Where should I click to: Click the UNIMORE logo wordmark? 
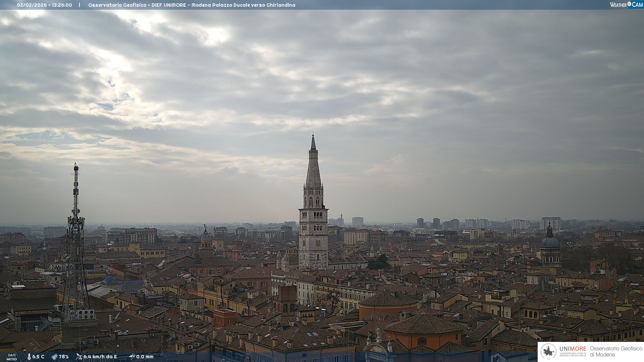(x=573, y=349)
